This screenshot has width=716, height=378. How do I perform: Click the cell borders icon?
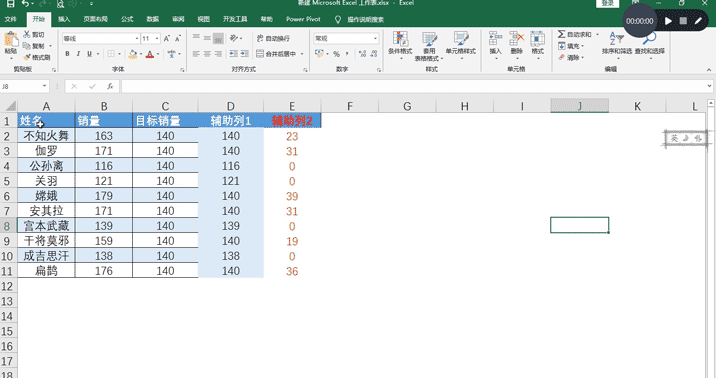(x=111, y=54)
